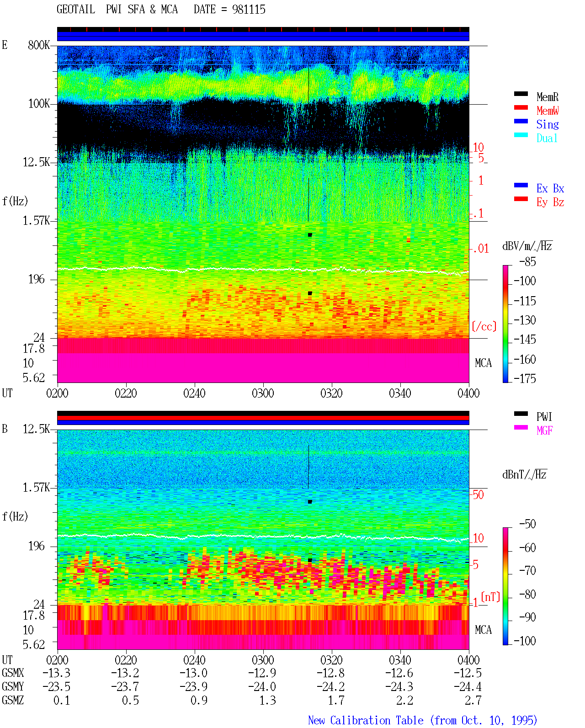Select the GSMX value '-13.3'

pos(57,673)
